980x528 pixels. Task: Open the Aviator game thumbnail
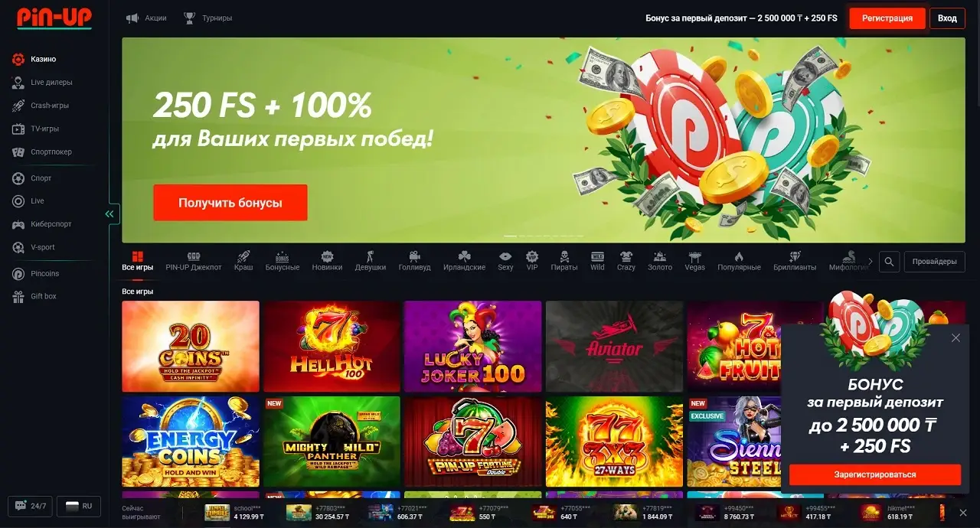click(614, 346)
